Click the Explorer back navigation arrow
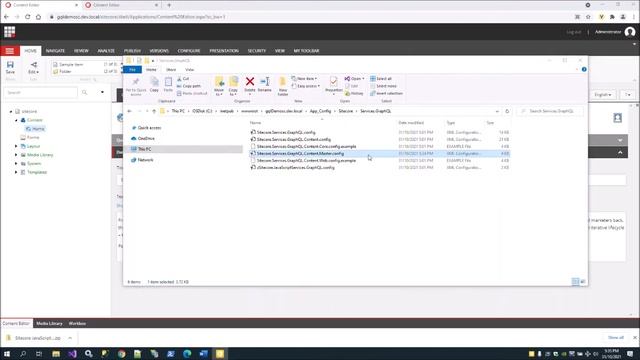This screenshot has width=640, height=360. click(130, 111)
